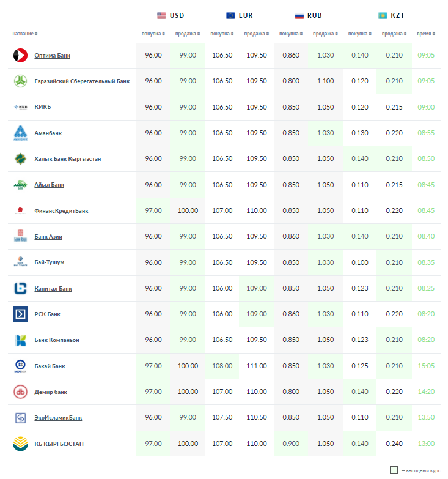Sort banks by название column
Screen dimensions: 448x479
tap(25, 34)
